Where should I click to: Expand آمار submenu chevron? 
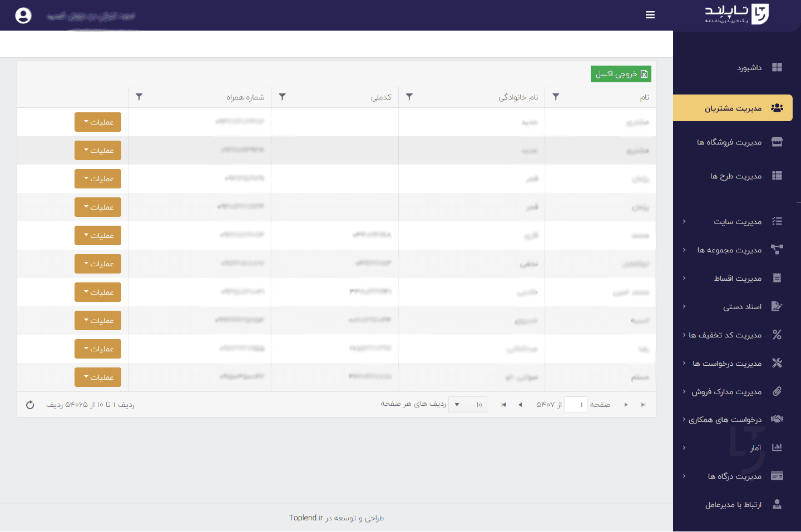click(684, 448)
